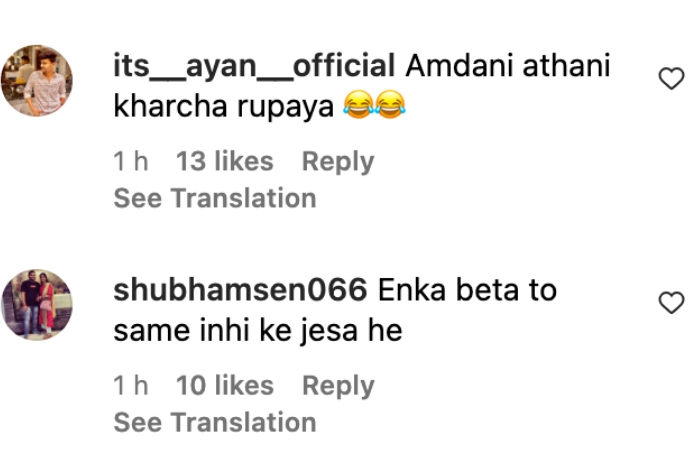View the 13 likes list

pyautogui.click(x=224, y=161)
